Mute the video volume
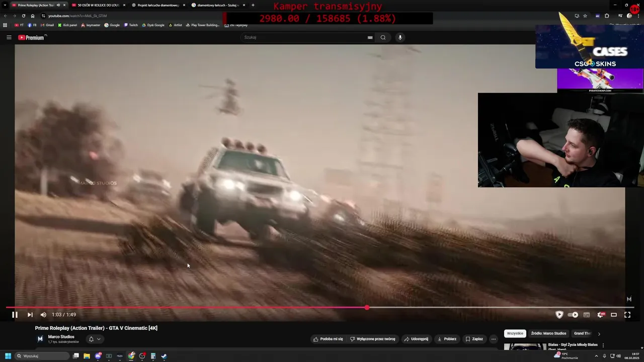Screen dimensions: 644x362 tap(43, 315)
